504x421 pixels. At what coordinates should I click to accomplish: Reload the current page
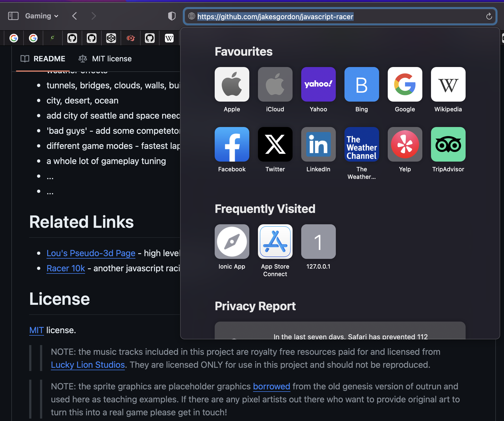pyautogui.click(x=489, y=16)
